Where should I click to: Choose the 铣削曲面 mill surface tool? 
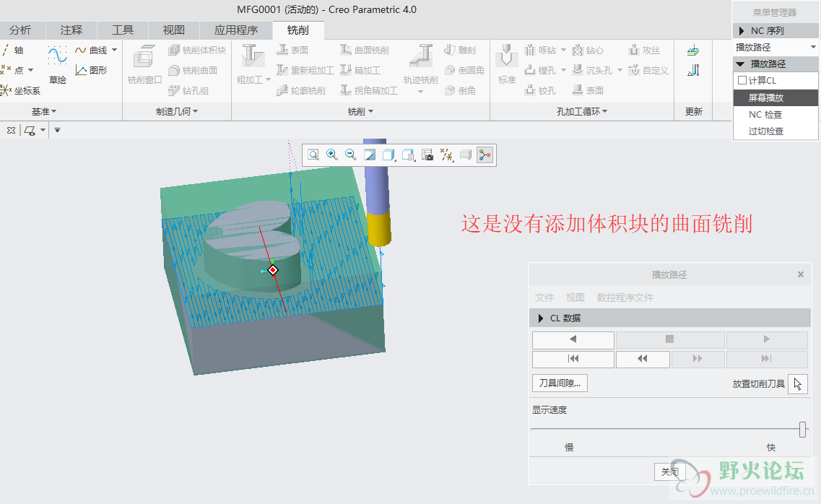click(193, 70)
